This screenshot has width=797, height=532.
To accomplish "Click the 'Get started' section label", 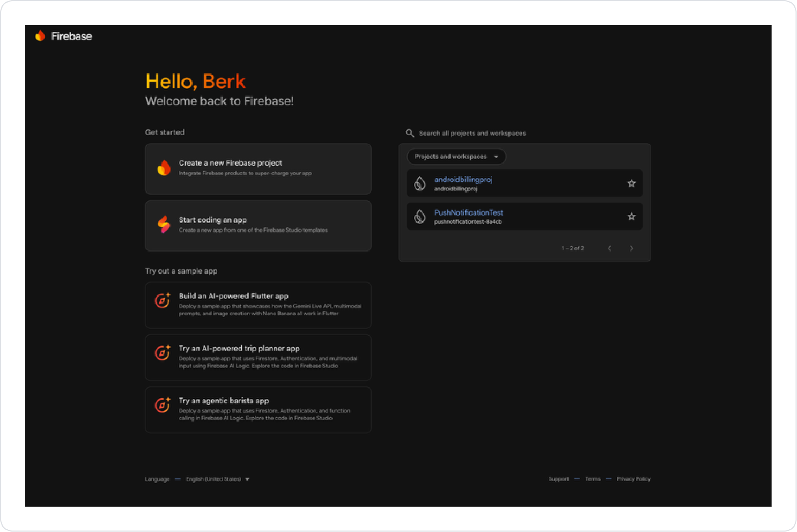I will click(x=165, y=132).
